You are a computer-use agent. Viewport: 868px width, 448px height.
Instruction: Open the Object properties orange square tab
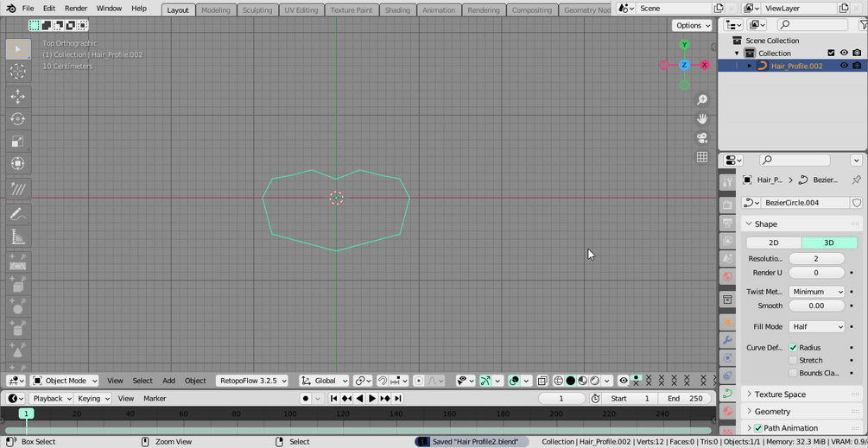[727, 322]
